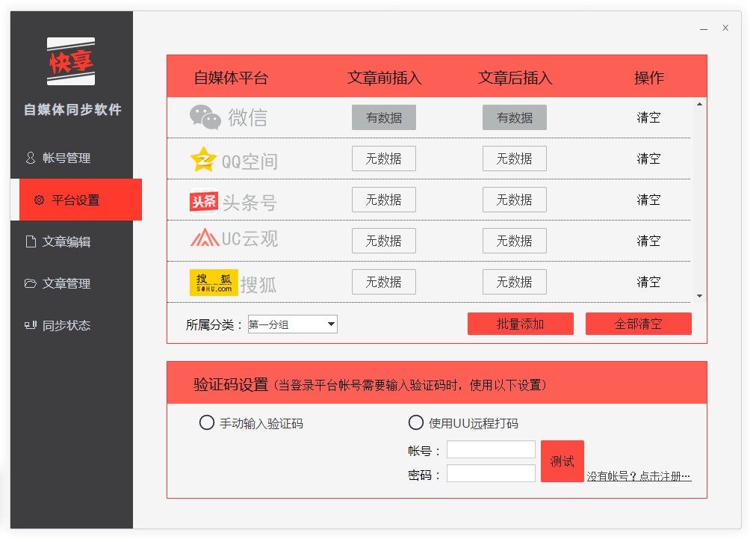This screenshot has width=756, height=542.
Task: Click the 头条号 Toutiao platform icon
Action: [203, 200]
